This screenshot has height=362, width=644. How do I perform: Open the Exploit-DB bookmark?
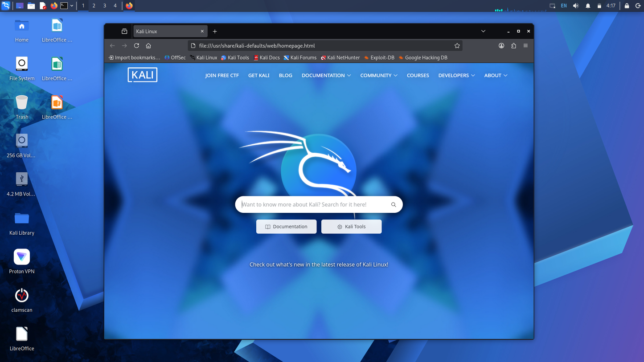tap(379, 57)
